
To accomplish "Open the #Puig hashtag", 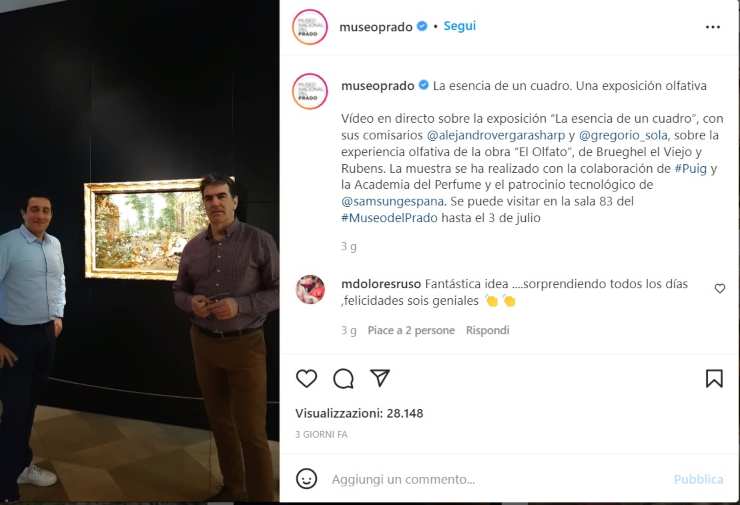I will (690, 168).
